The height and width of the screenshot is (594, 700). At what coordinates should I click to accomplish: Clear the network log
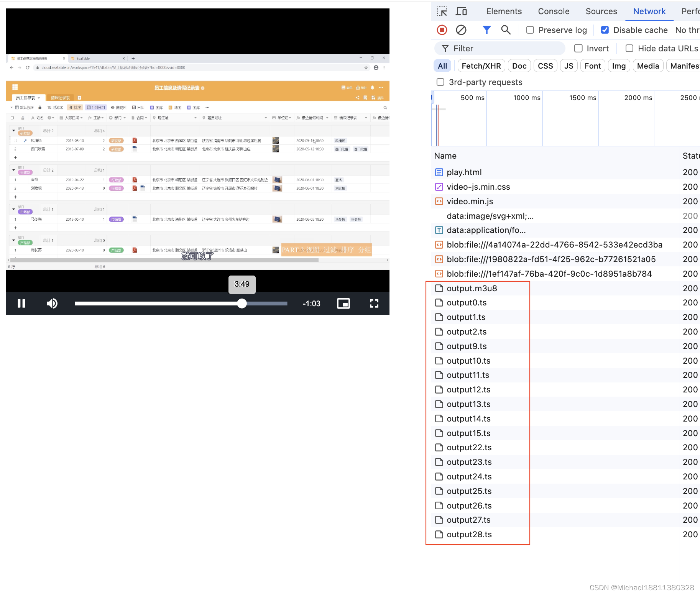point(461,30)
